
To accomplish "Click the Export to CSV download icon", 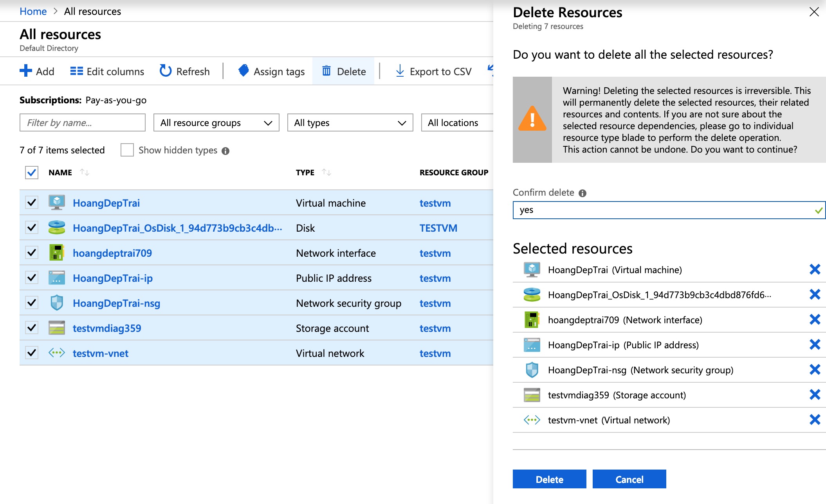I will [400, 71].
